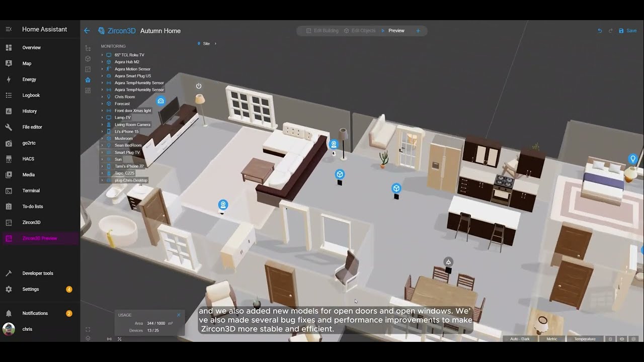
Task: Toggle the eye visibility icon in bottom bar
Action: pyautogui.click(x=622, y=339)
